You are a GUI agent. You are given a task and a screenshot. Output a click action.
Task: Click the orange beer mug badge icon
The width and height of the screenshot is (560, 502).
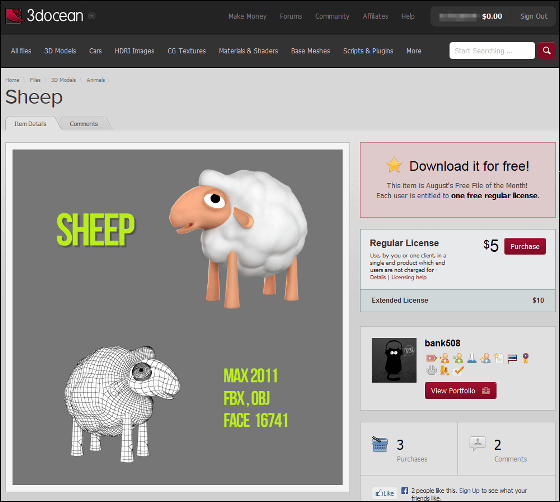click(445, 370)
